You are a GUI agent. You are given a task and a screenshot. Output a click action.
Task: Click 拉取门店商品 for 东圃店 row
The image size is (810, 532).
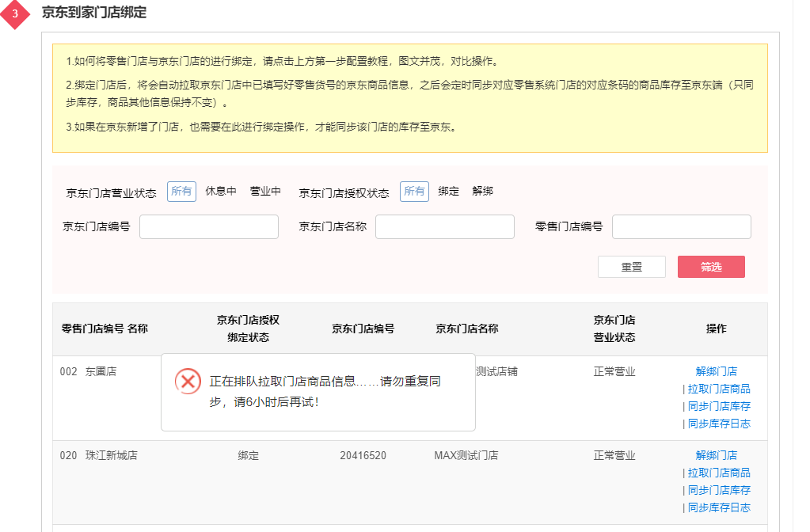click(x=719, y=389)
